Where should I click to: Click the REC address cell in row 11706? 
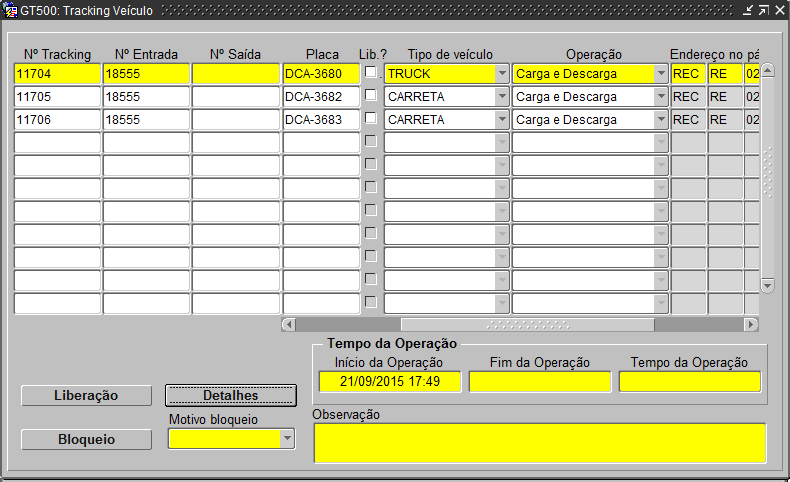coord(688,120)
